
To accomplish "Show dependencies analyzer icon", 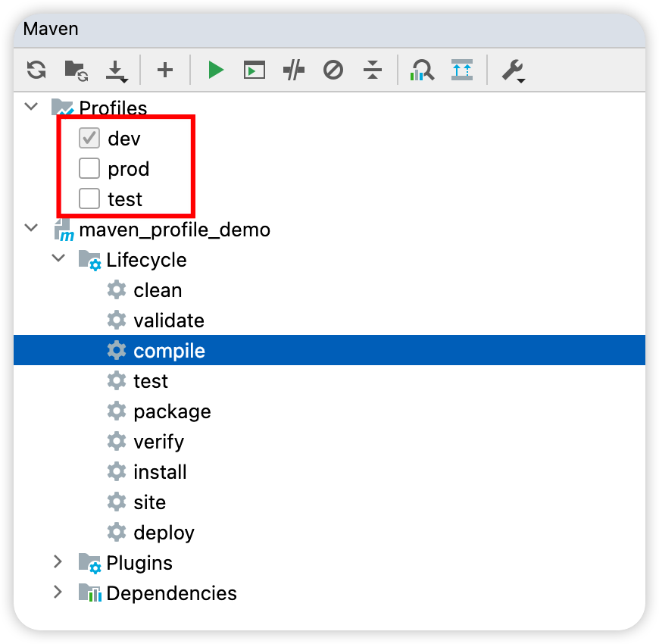I will click(x=422, y=70).
